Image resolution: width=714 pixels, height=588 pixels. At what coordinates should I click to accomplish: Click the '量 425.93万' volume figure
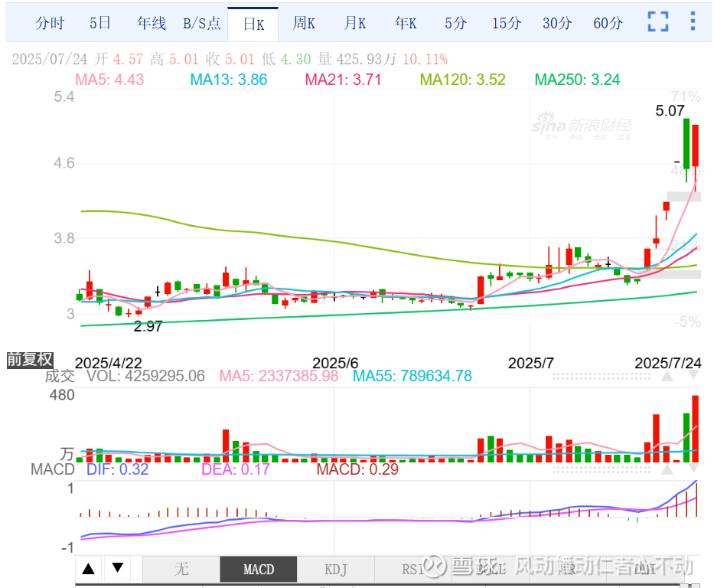pyautogui.click(x=357, y=59)
